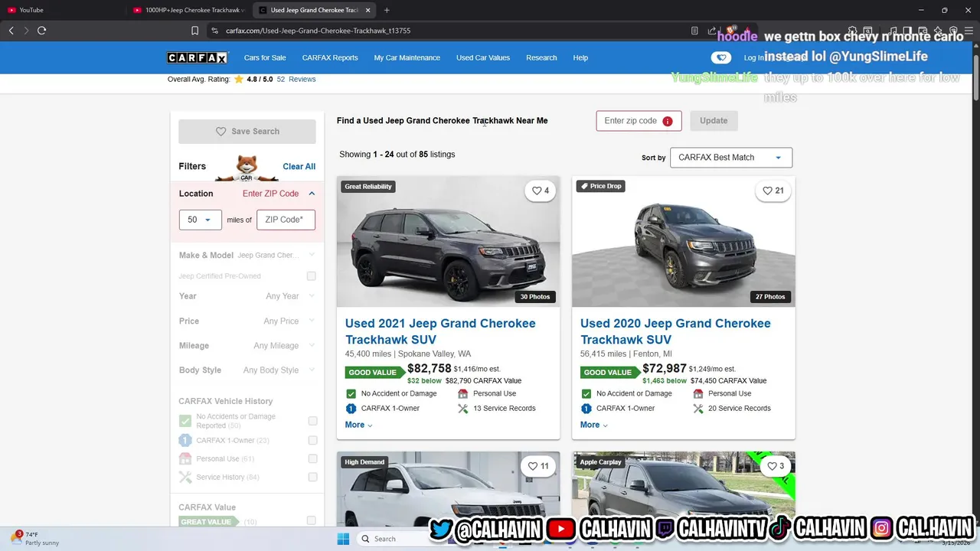Open Used 2021 Jeep Grand Cherokee Trackhawk link
Image resolution: width=980 pixels, height=551 pixels.
click(x=440, y=331)
